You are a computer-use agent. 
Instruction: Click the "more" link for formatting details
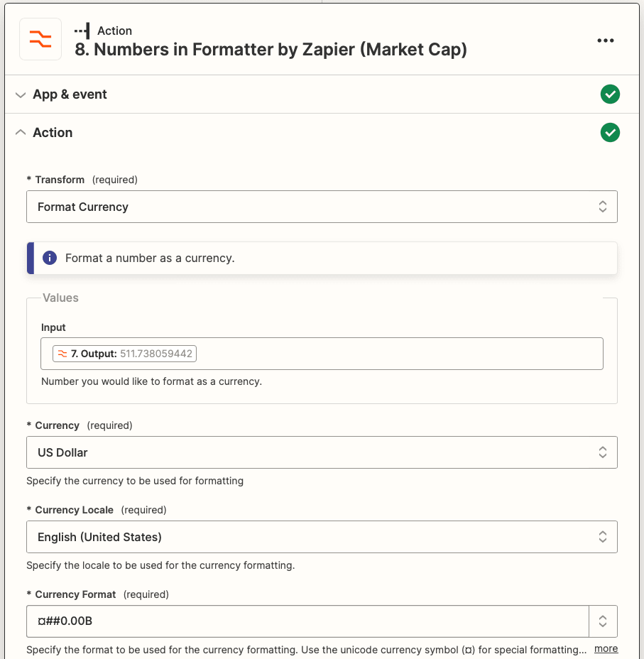coord(605,648)
